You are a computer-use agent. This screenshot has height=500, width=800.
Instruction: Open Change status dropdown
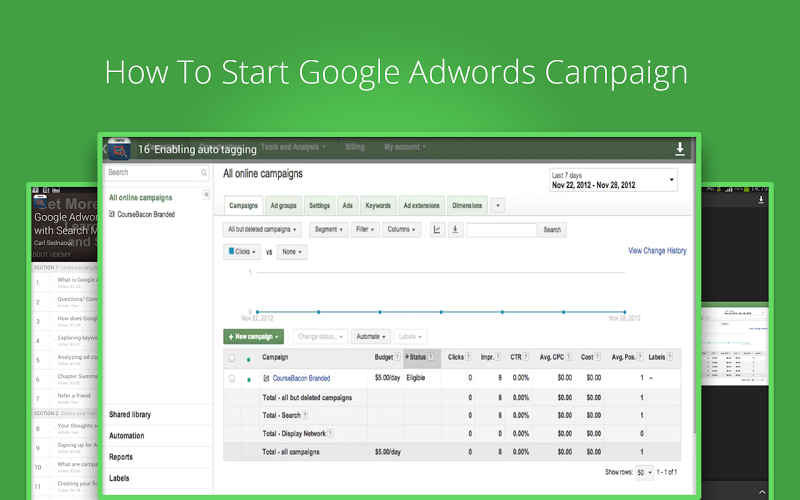click(320, 337)
